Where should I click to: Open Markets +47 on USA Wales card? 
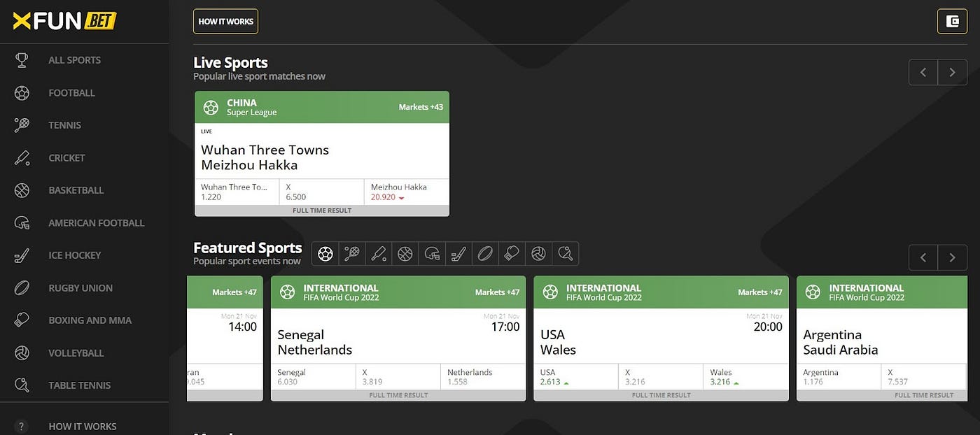coord(760,292)
